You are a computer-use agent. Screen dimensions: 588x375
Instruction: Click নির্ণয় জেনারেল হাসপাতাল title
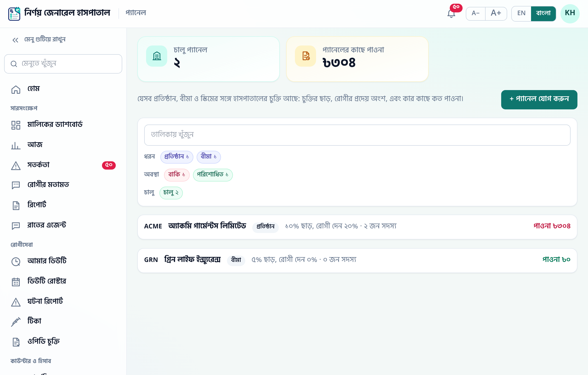click(x=67, y=12)
